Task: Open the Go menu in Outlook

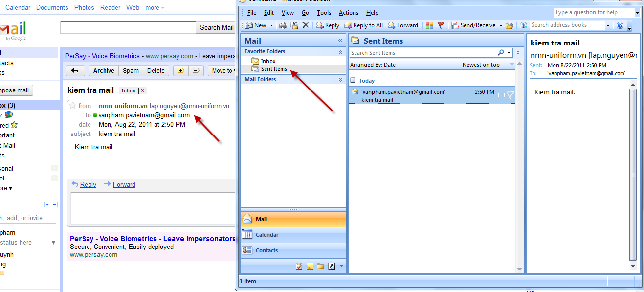Action: pos(305,13)
